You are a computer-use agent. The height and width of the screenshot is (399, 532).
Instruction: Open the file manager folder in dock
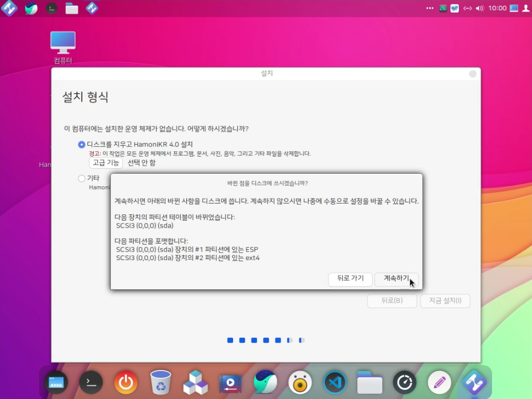370,382
